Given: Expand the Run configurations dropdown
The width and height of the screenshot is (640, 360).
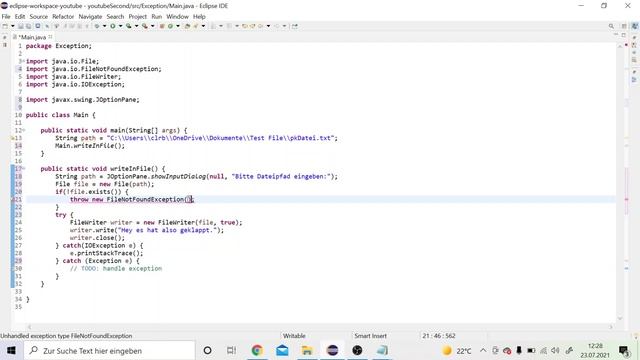Looking at the screenshot, I should (x=120, y=26).
